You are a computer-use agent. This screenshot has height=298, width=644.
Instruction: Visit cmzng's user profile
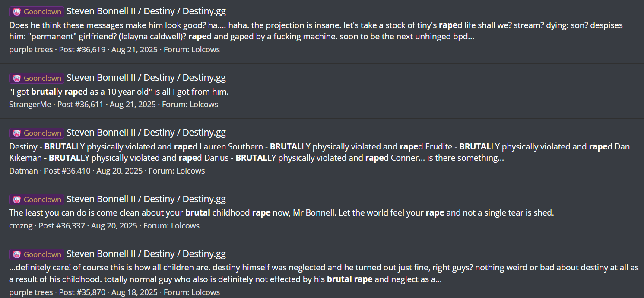[x=21, y=226]
